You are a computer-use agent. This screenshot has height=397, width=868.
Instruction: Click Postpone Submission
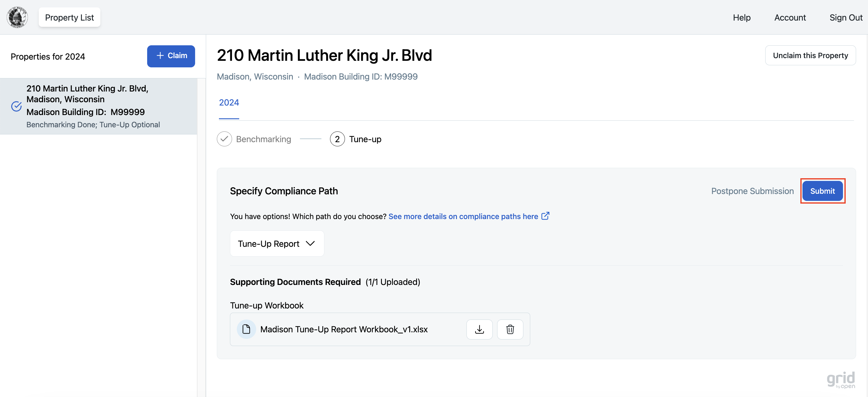[x=752, y=191]
